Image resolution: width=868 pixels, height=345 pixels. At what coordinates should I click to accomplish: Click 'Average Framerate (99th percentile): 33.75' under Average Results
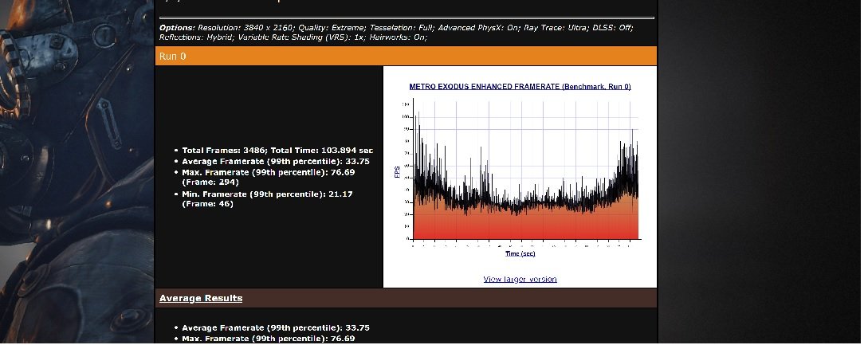click(x=276, y=327)
